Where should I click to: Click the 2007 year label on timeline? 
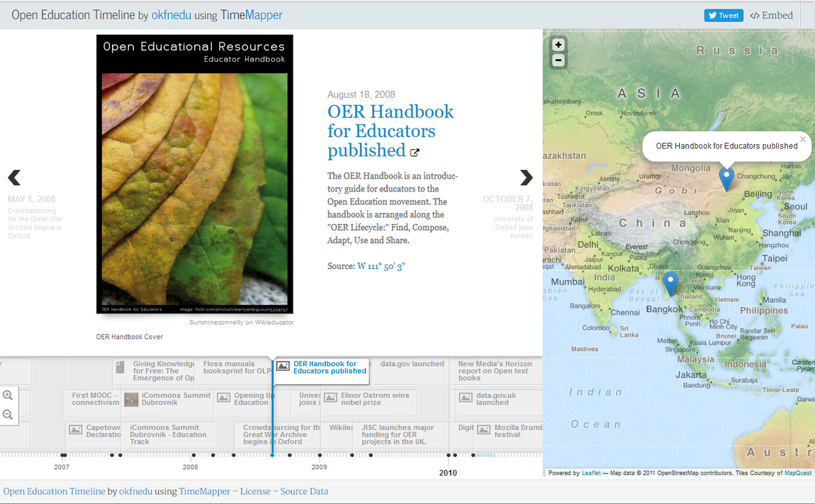point(62,467)
